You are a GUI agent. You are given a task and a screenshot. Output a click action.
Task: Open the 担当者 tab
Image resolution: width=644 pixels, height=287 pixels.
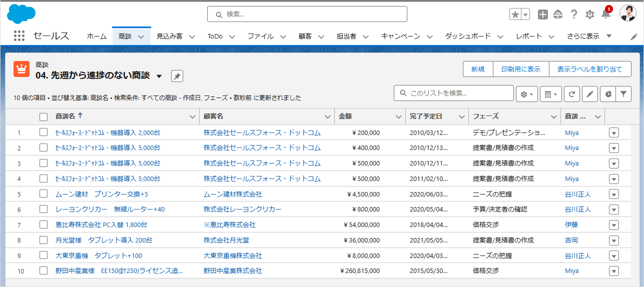[346, 36]
